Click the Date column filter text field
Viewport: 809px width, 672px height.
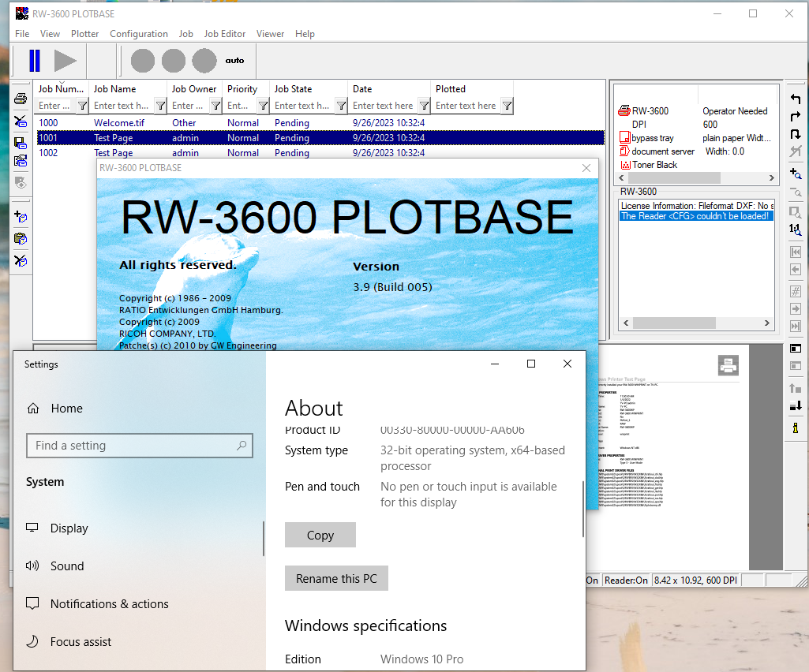pyautogui.click(x=384, y=106)
